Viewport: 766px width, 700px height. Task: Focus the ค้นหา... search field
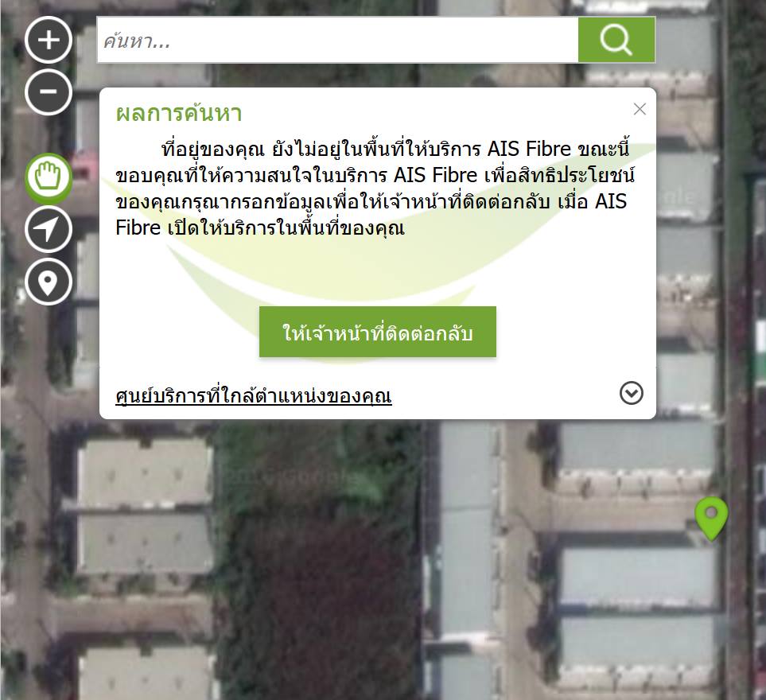point(337,40)
